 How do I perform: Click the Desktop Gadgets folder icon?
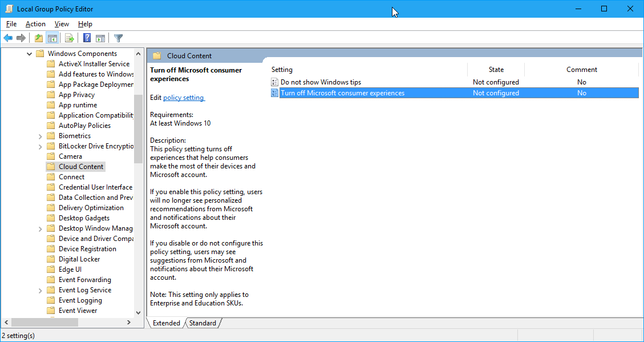coord(51,218)
